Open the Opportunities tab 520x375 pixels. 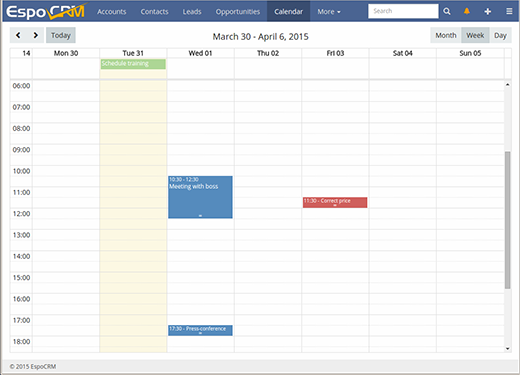pos(238,12)
